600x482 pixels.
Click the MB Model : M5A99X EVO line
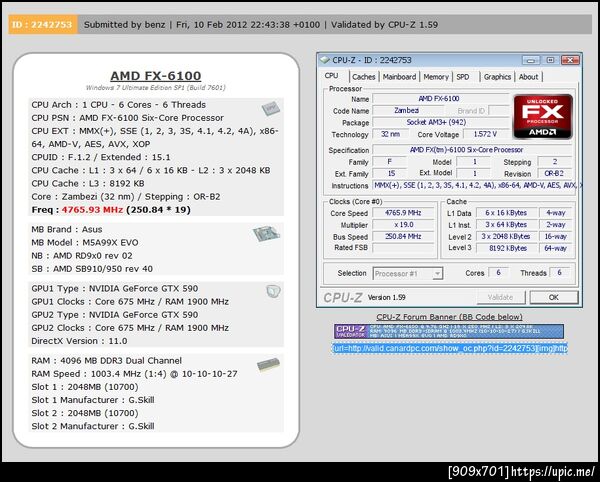point(85,243)
